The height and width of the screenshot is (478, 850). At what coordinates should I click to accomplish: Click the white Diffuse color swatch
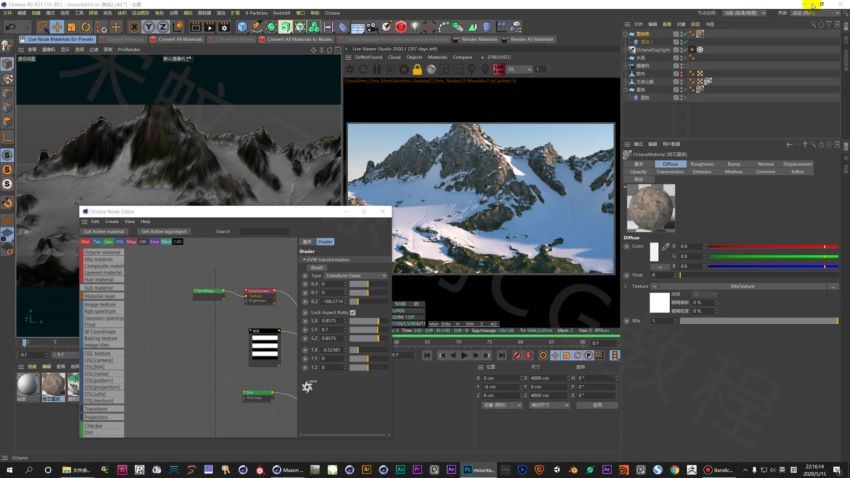[x=654, y=252]
